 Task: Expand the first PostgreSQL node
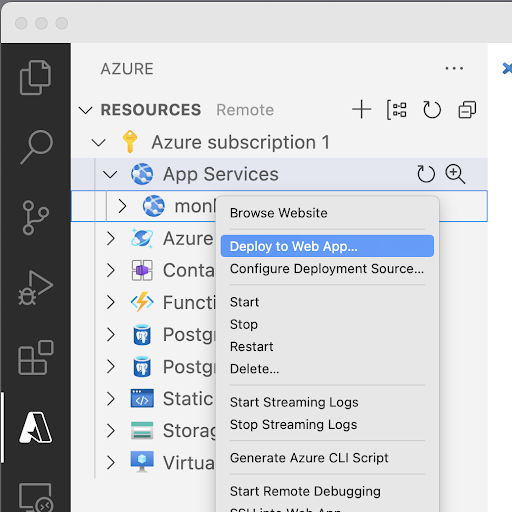pos(110,334)
